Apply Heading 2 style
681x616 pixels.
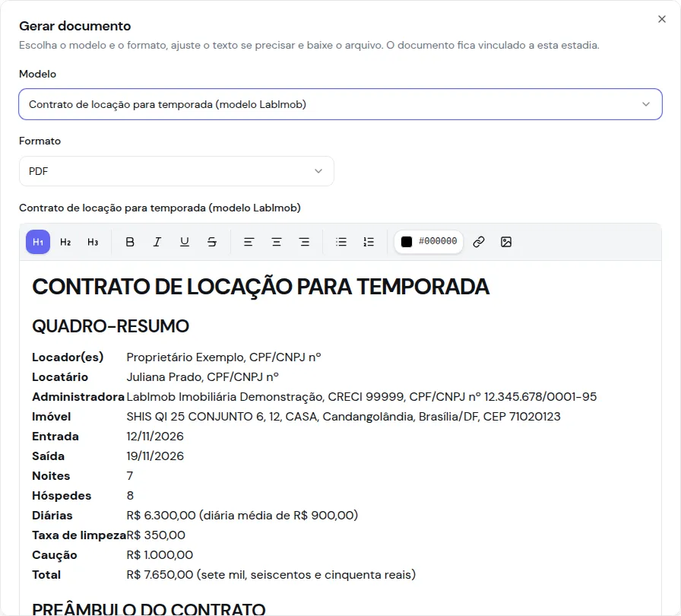(x=65, y=242)
